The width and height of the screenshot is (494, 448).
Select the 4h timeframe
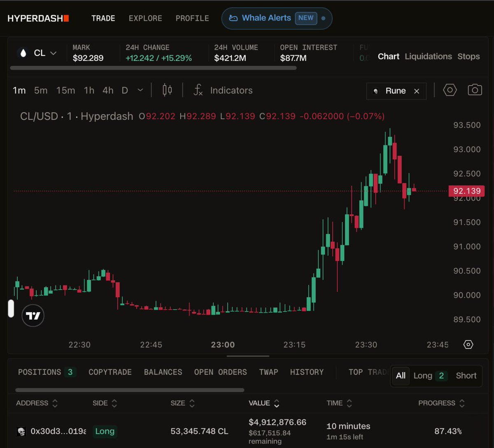coord(108,91)
